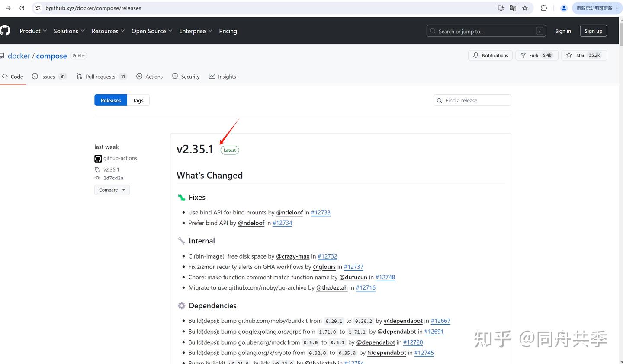Image resolution: width=623 pixels, height=364 pixels.
Task: Open pull request #12733
Action: pos(320,212)
